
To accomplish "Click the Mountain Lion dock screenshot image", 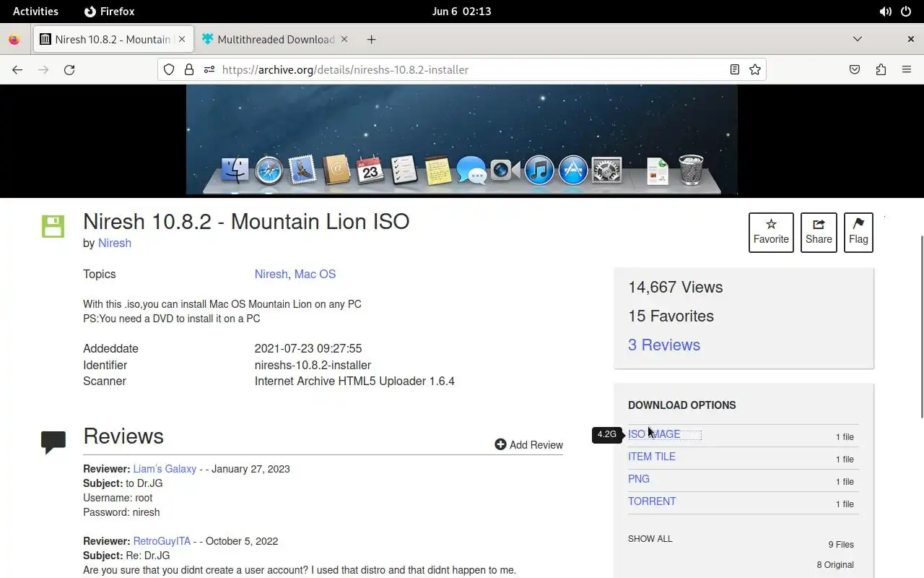I will (x=462, y=139).
